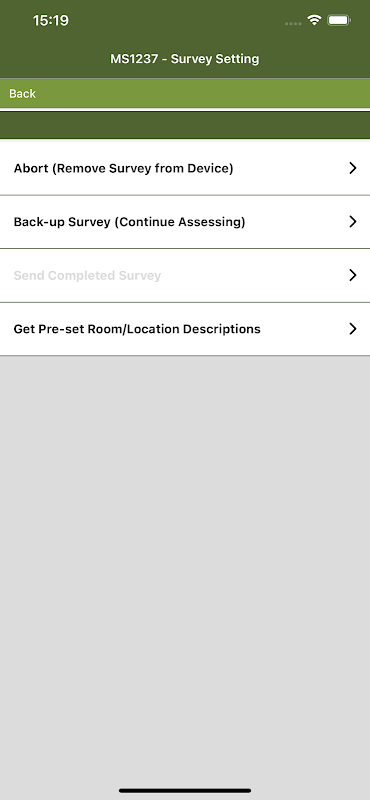Screen dimensions: 370x800
Task: Tap chevron beside Send Completed Survey
Action: tap(353, 275)
